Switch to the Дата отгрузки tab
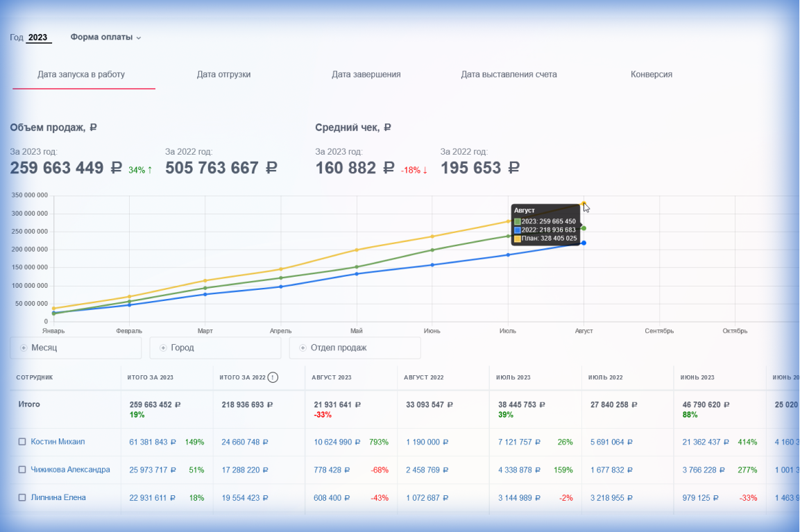 click(x=223, y=74)
